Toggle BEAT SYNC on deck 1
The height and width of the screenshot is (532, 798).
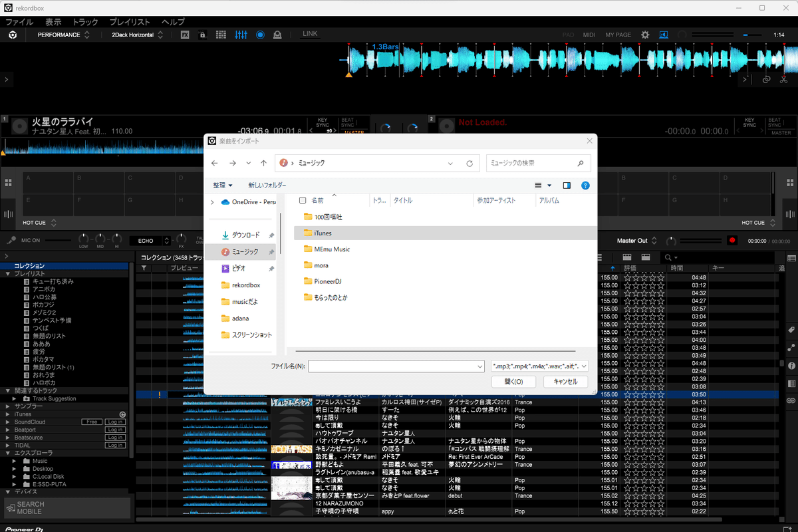[x=348, y=122]
